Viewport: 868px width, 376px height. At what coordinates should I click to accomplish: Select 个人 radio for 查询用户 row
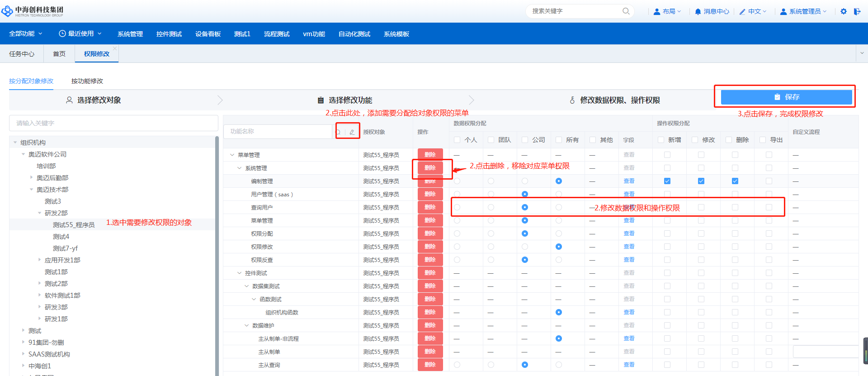pos(457,207)
